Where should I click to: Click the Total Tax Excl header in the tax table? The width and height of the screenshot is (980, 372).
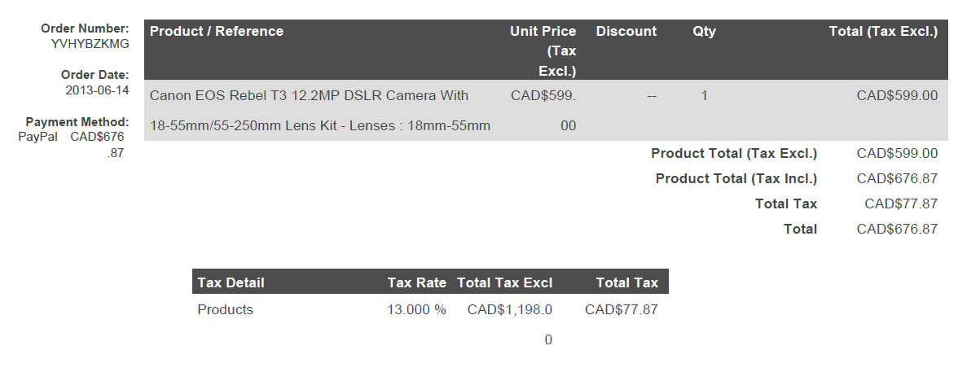pos(505,283)
